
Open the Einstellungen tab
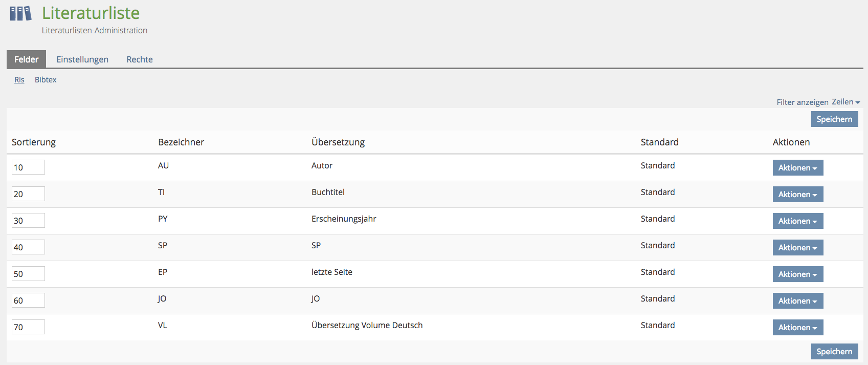point(82,59)
